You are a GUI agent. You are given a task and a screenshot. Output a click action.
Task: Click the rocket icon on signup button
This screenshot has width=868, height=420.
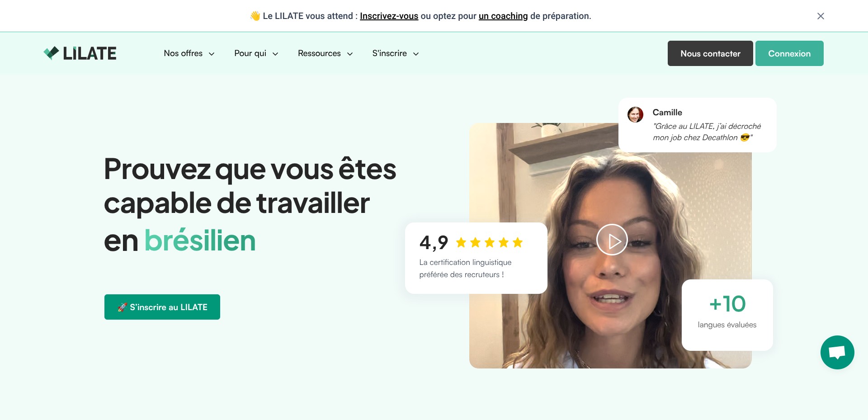coord(122,307)
